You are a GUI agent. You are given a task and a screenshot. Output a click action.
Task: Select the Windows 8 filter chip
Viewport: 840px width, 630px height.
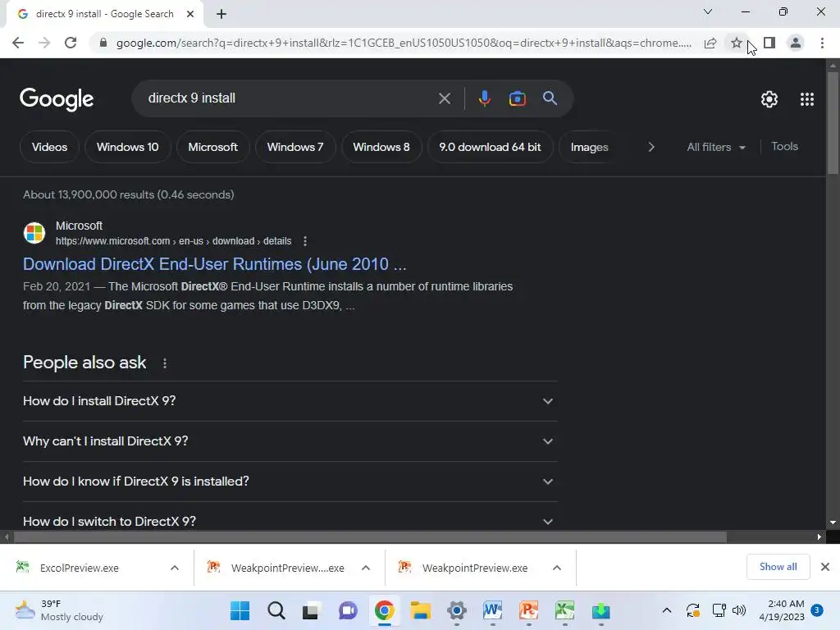pos(381,147)
